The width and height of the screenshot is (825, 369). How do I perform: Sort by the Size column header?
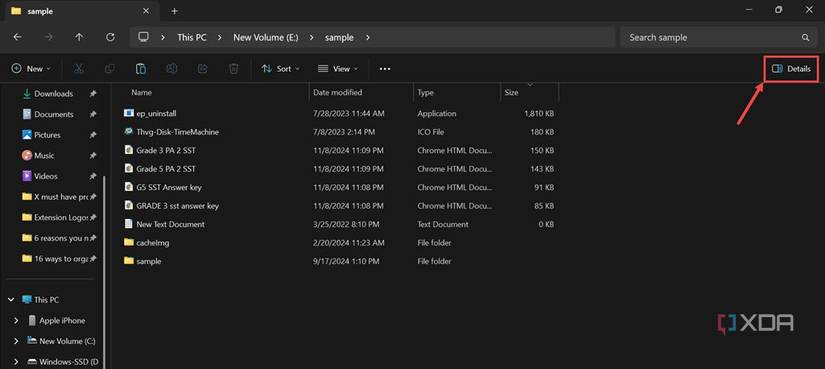click(511, 92)
